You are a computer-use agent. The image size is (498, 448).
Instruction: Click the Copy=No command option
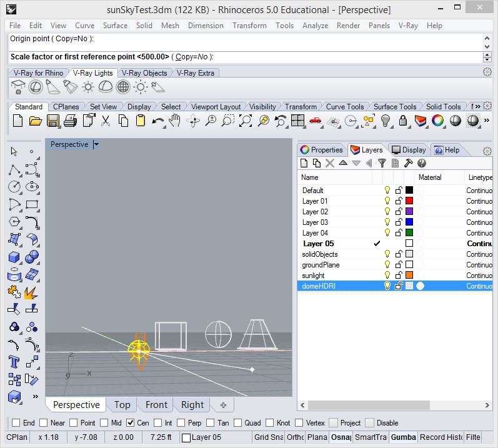192,57
